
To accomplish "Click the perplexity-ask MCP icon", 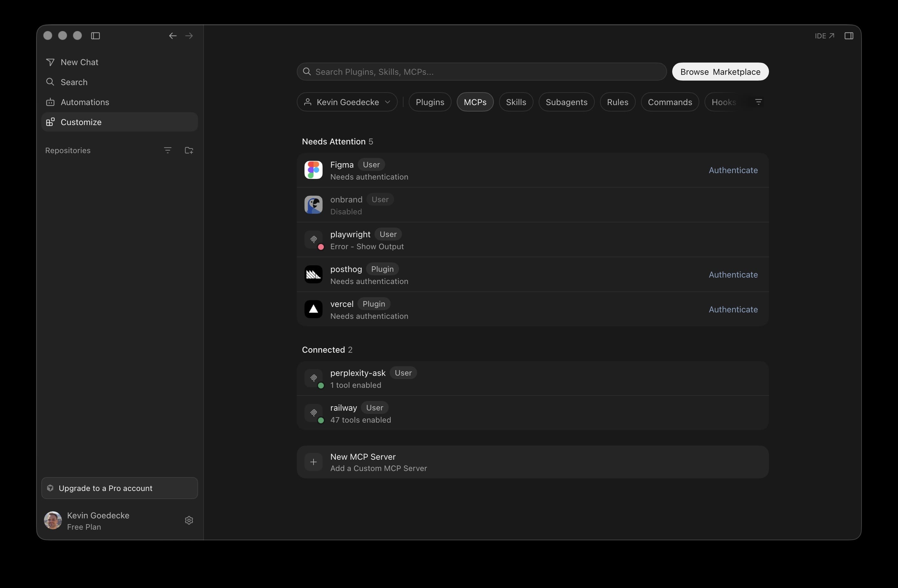I will pyautogui.click(x=313, y=378).
